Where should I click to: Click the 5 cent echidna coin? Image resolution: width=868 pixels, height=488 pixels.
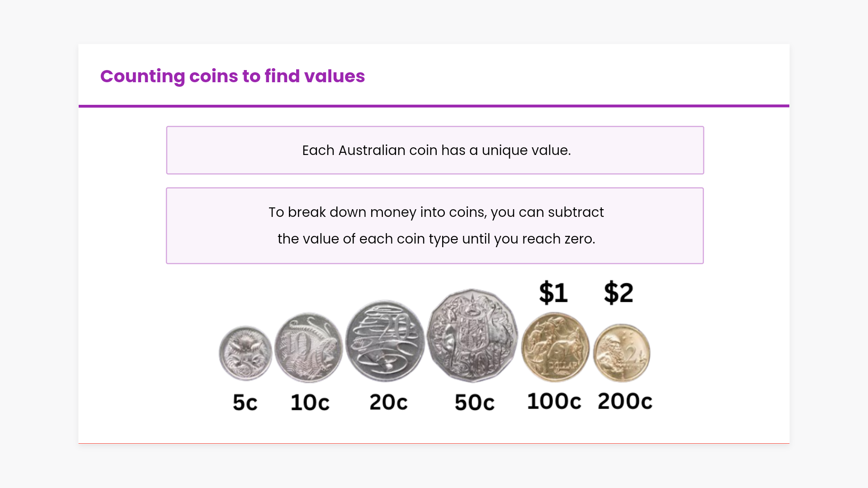(245, 353)
